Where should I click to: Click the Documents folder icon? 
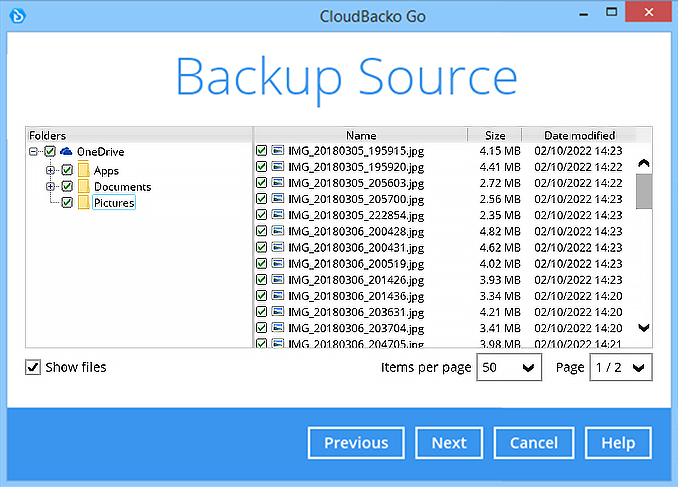coord(84,186)
